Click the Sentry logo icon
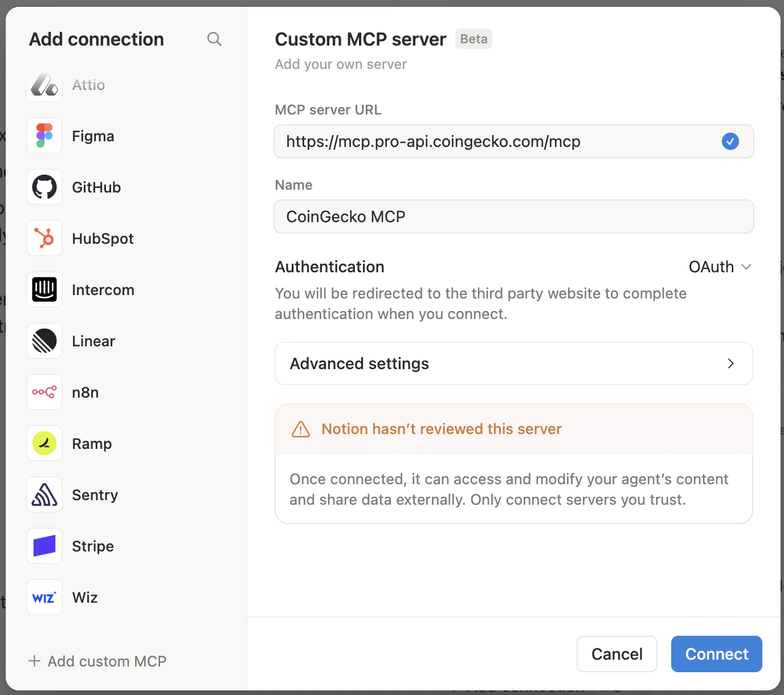This screenshot has width=784, height=695. tap(44, 494)
